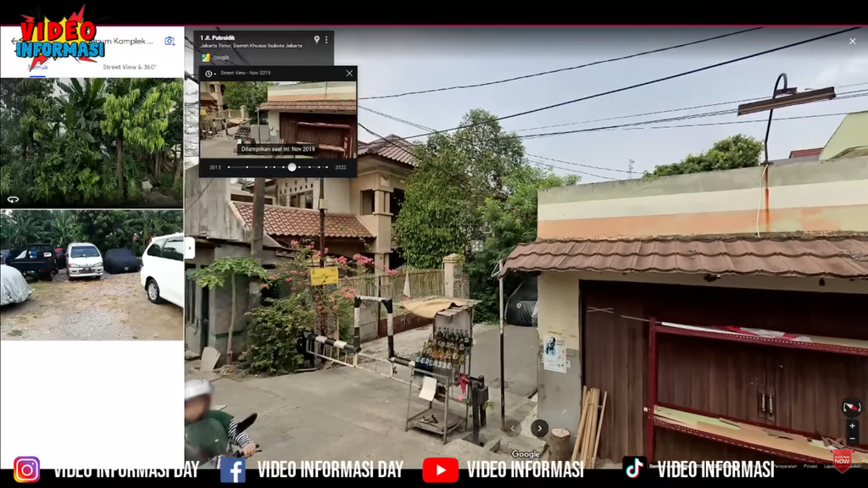Open the three-dot more options menu
Screen dimensions: 868x488
coord(326,40)
